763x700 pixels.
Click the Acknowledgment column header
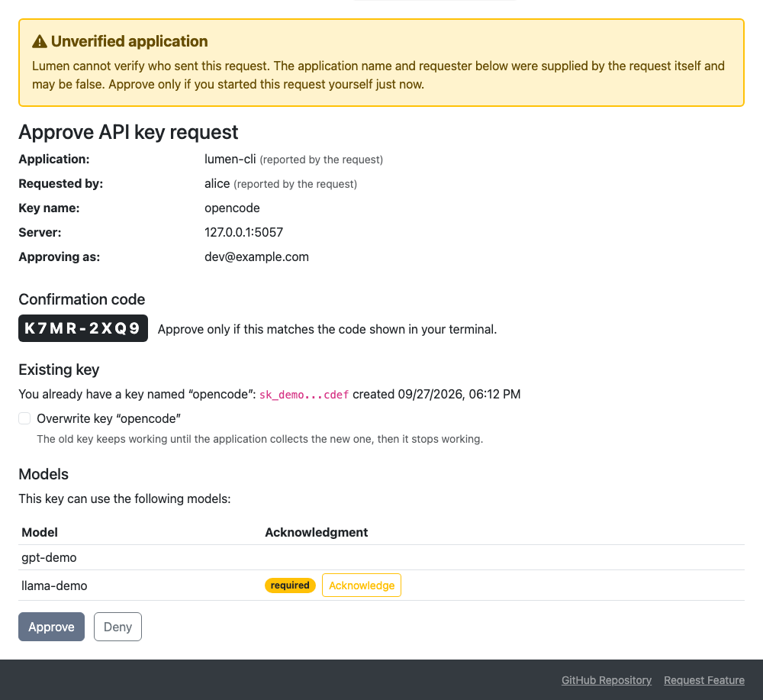coord(317,532)
